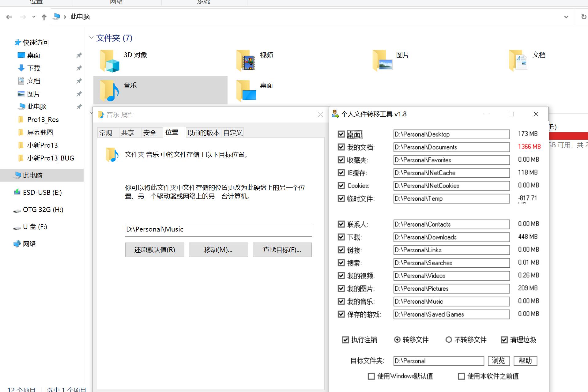Click the refresh icon in address bar
588x392 pixels.
[x=583, y=17]
